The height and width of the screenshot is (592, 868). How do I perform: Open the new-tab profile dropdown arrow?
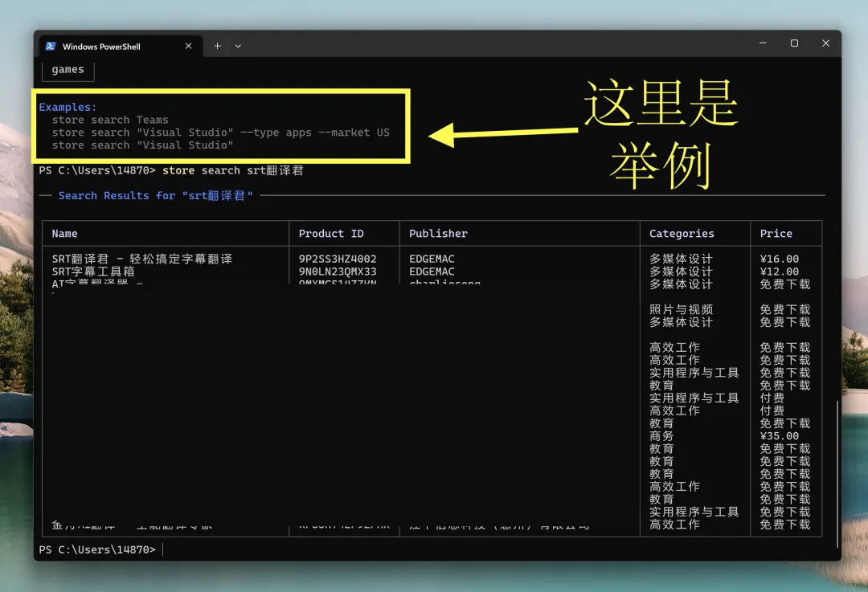238,46
